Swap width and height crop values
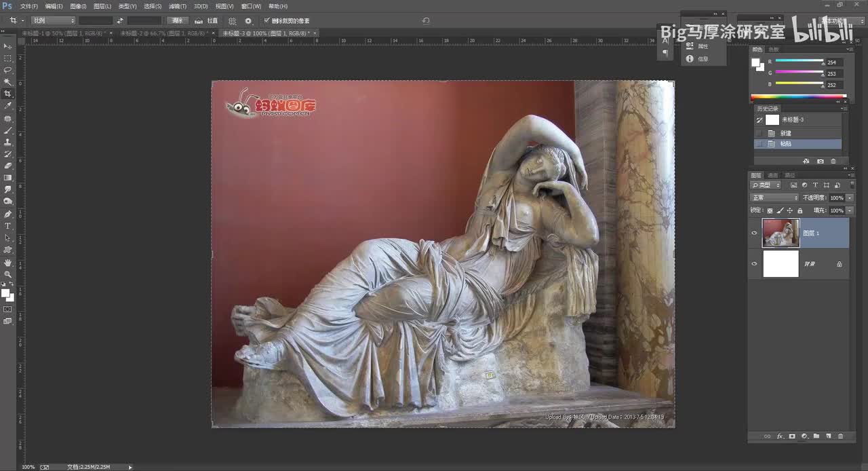868x471 pixels. pyautogui.click(x=120, y=20)
